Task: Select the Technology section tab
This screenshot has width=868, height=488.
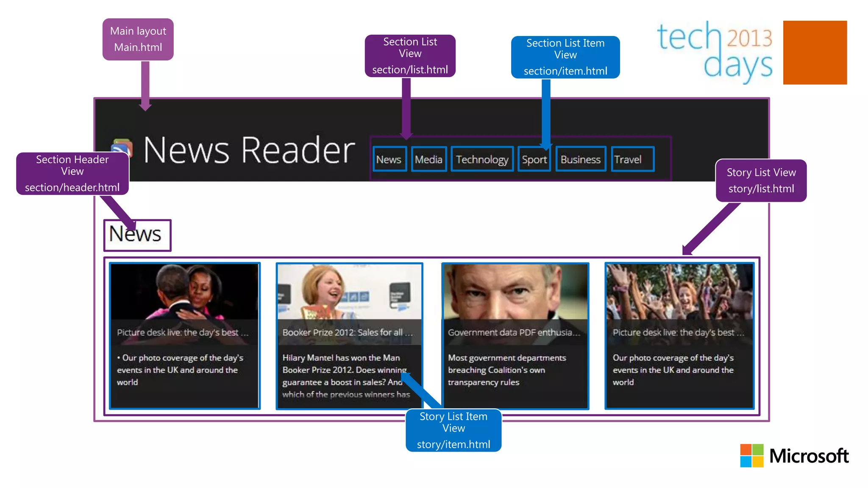Action: [482, 159]
